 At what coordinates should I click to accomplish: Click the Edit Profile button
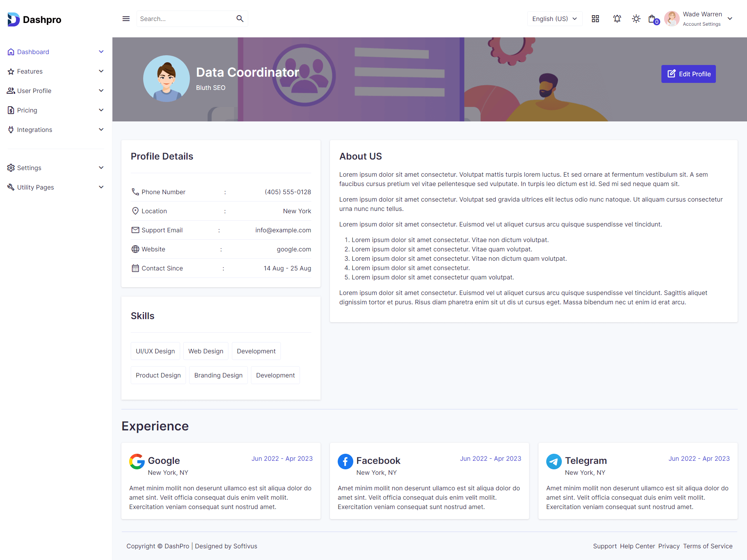pos(688,74)
